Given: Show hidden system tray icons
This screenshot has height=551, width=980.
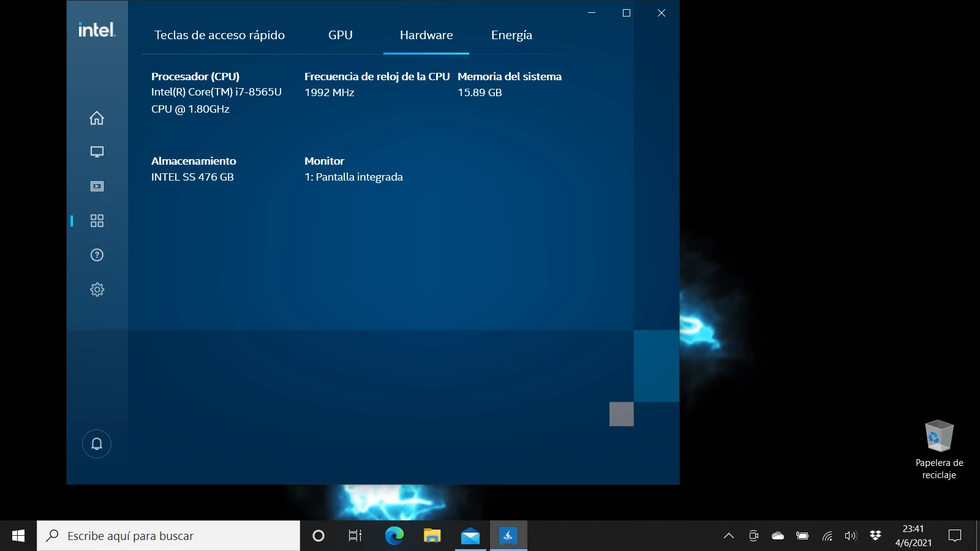Looking at the screenshot, I should (729, 536).
